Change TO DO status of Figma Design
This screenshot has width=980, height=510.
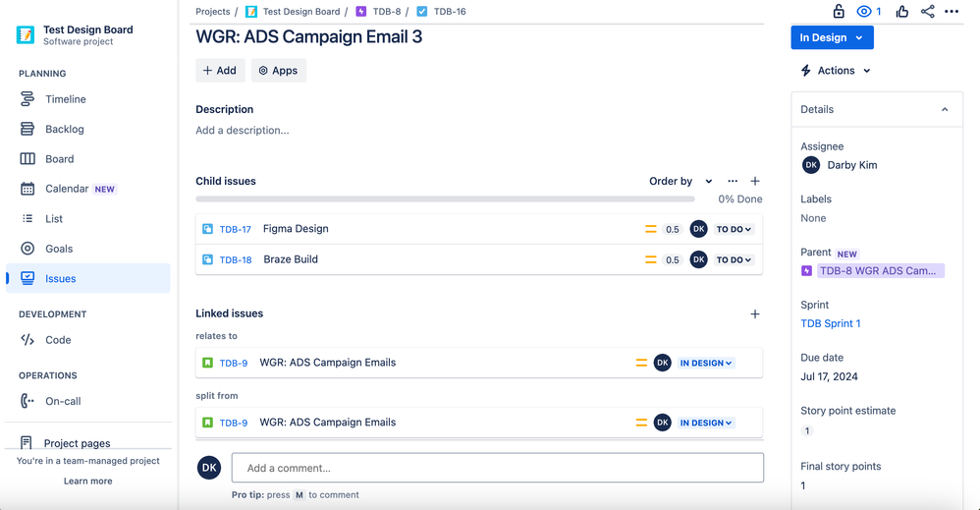point(734,229)
